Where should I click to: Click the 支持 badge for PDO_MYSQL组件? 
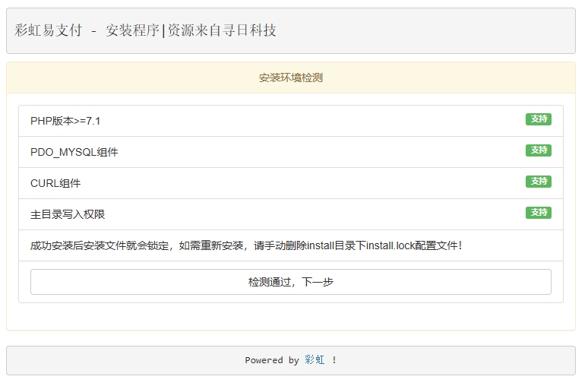click(538, 150)
